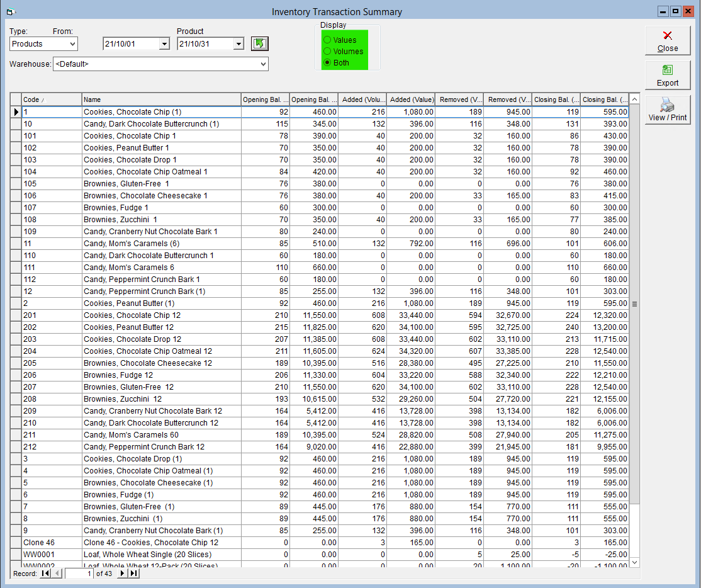Jump to the last record
Image resolution: width=701 pixels, height=588 pixels.
(133, 574)
